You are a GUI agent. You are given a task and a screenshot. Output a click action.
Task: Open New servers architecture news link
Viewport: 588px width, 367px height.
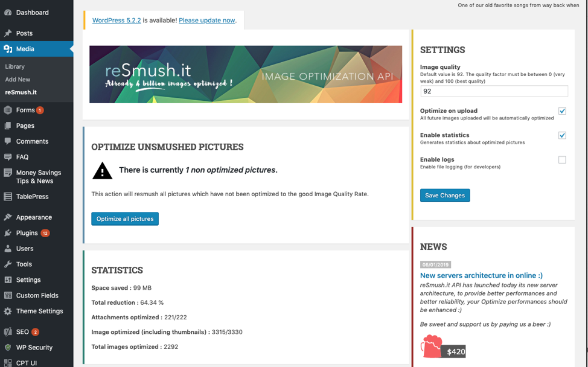click(x=481, y=275)
